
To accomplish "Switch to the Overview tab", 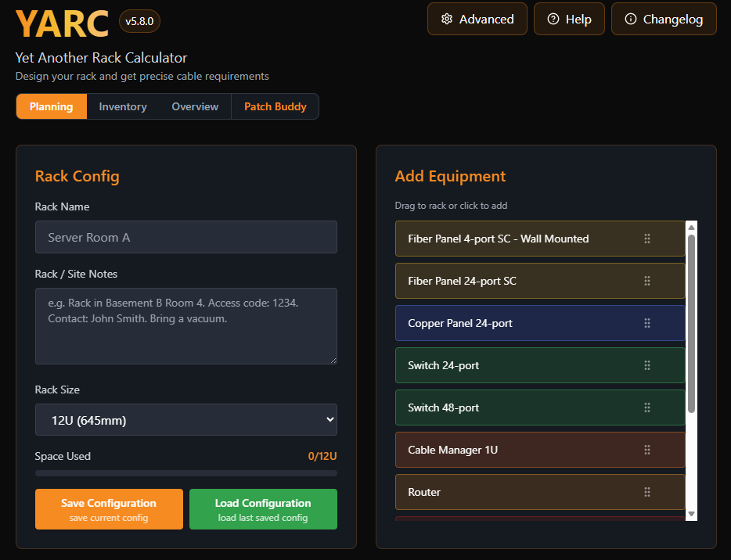I will (194, 106).
